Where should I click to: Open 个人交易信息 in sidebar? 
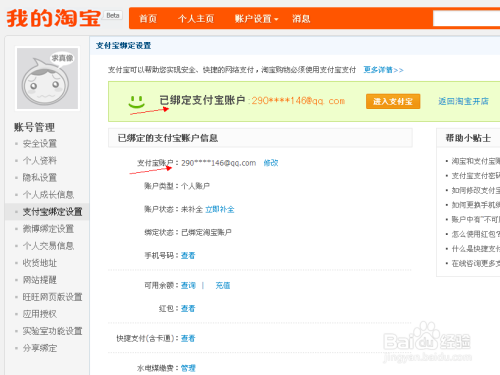pyautogui.click(x=48, y=246)
